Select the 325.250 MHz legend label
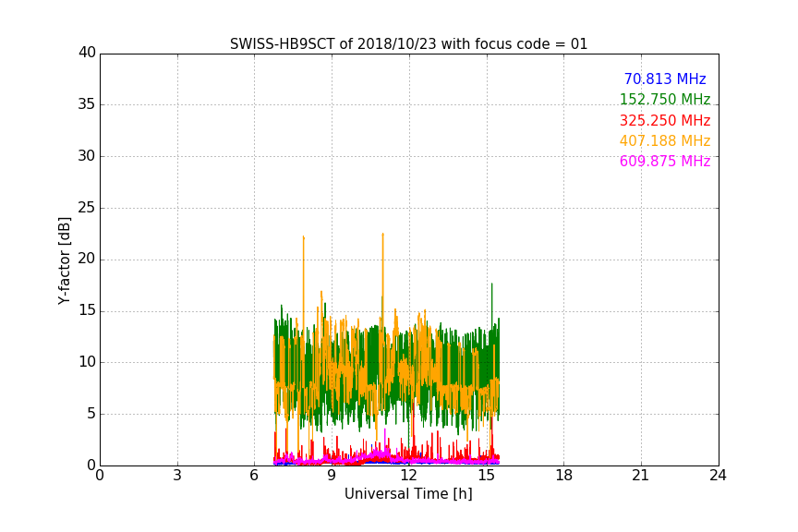This screenshot has height=532, width=798. pos(665,120)
